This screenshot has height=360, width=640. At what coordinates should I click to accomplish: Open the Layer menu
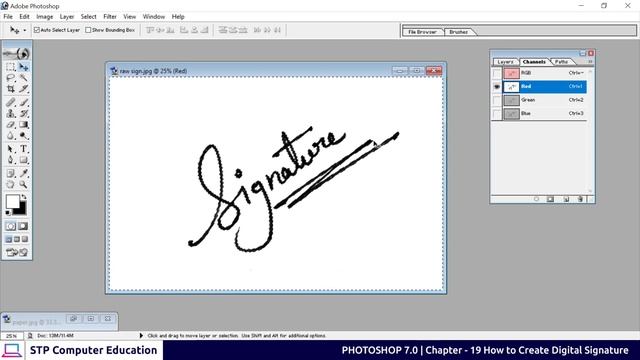click(x=67, y=17)
